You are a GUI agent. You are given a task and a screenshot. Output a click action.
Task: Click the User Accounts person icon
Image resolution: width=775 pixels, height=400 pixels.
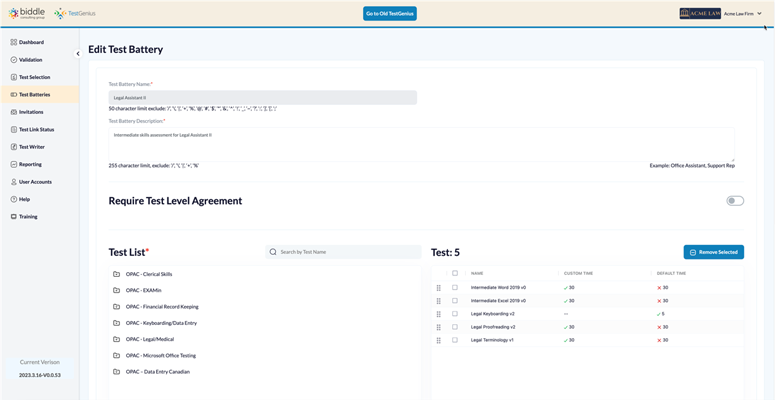(14, 182)
